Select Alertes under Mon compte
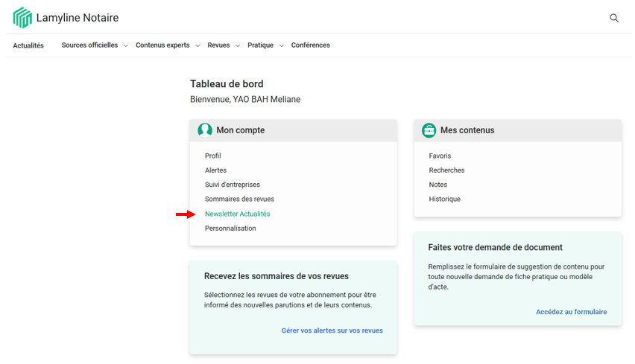The width and height of the screenshot is (635, 364). (x=215, y=170)
